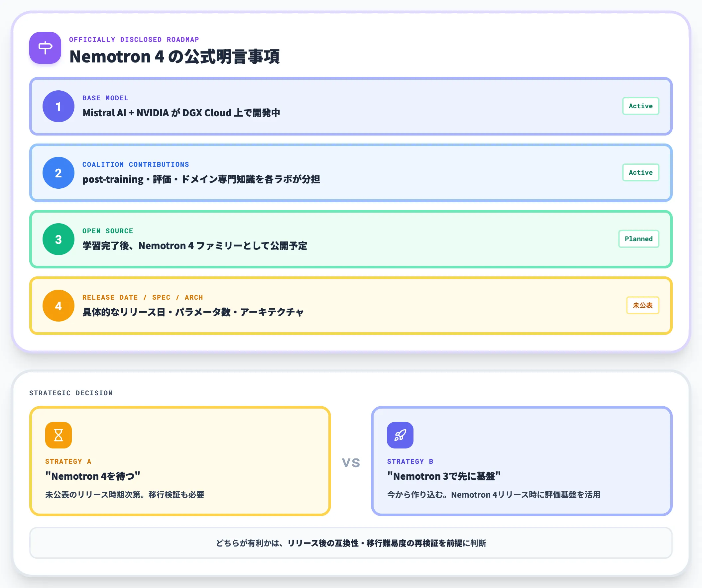This screenshot has width=702, height=588.
Task: Click the 未公表 badge in Release Date row
Action: (643, 305)
